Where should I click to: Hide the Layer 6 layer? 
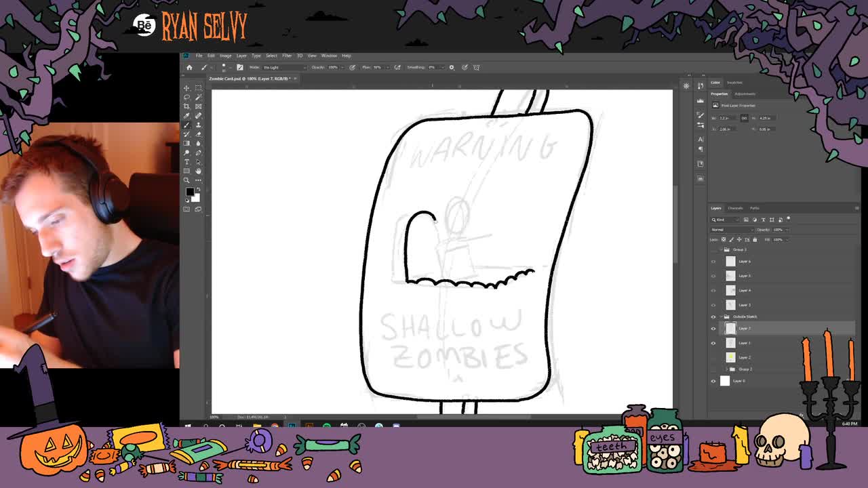(x=713, y=261)
